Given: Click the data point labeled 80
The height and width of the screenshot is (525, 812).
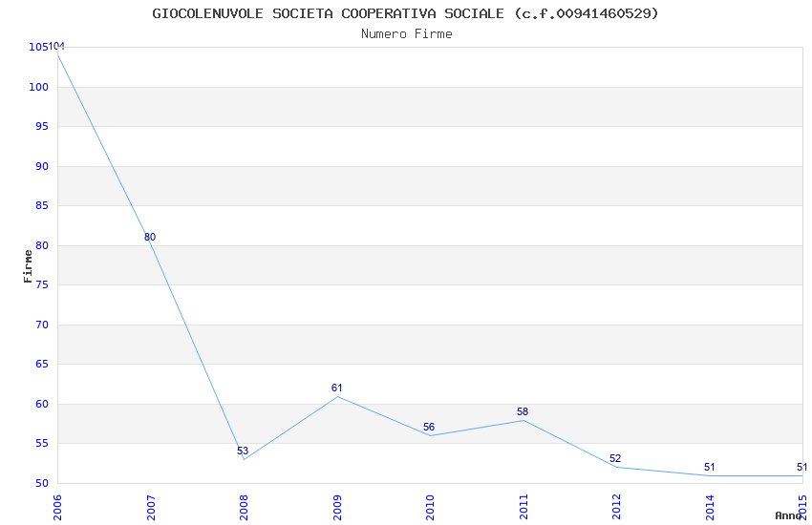Looking at the screenshot, I should (150, 237).
